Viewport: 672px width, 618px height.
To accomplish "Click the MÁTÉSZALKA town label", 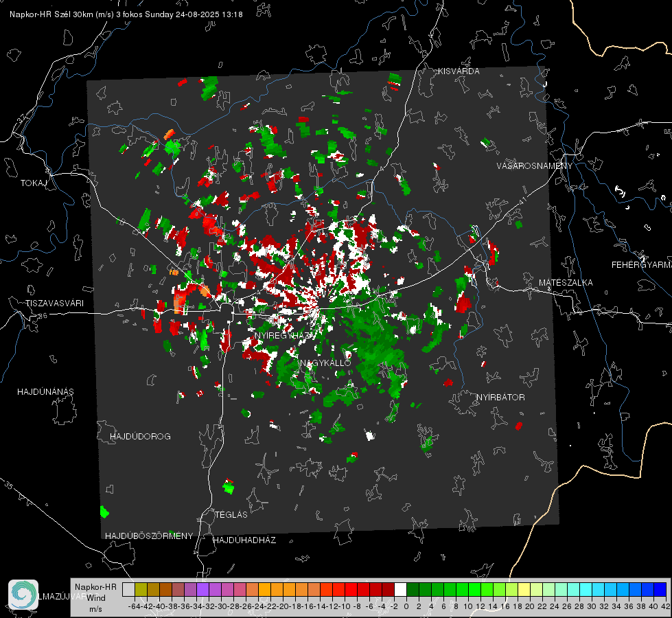I will click(x=566, y=283).
